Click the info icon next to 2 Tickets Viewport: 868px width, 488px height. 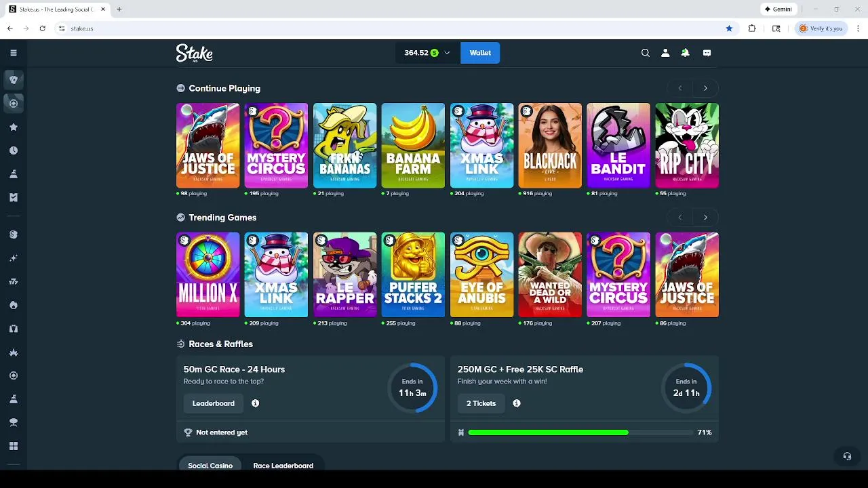pos(517,403)
